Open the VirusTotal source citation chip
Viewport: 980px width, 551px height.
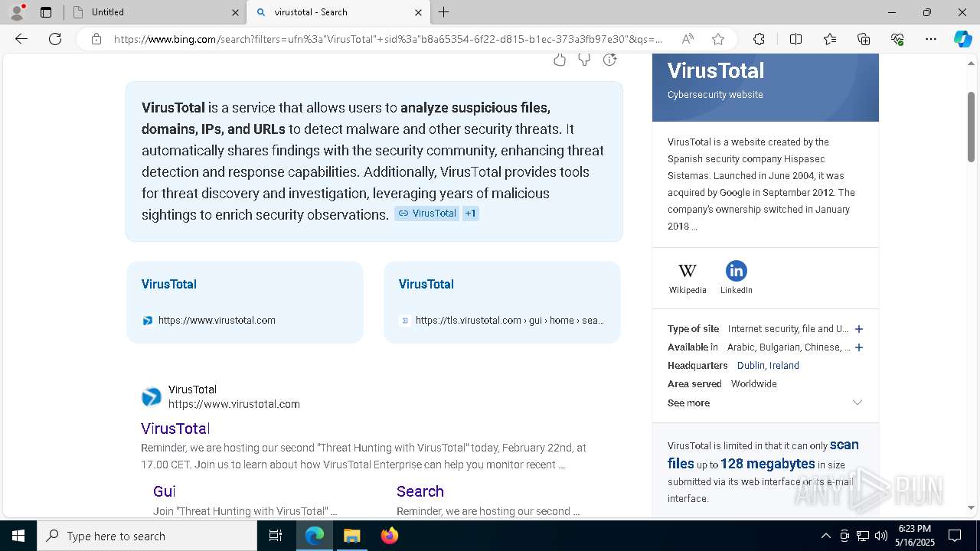tap(426, 214)
